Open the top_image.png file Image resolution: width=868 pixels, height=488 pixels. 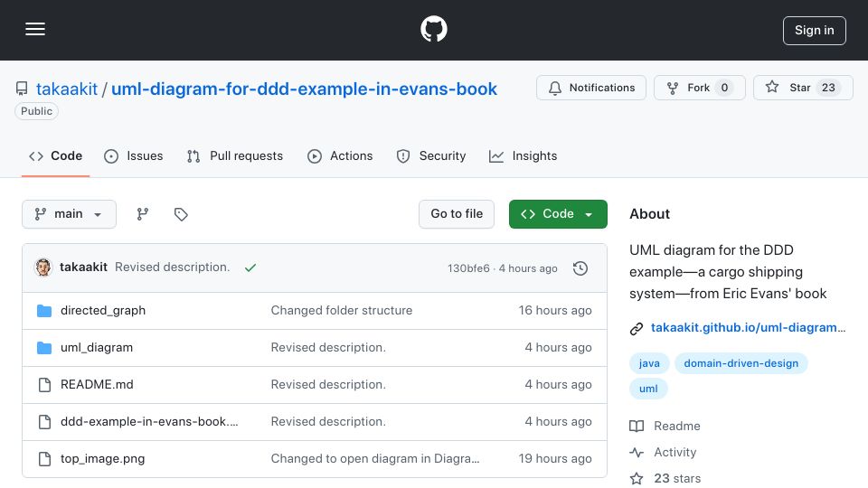[102, 459]
